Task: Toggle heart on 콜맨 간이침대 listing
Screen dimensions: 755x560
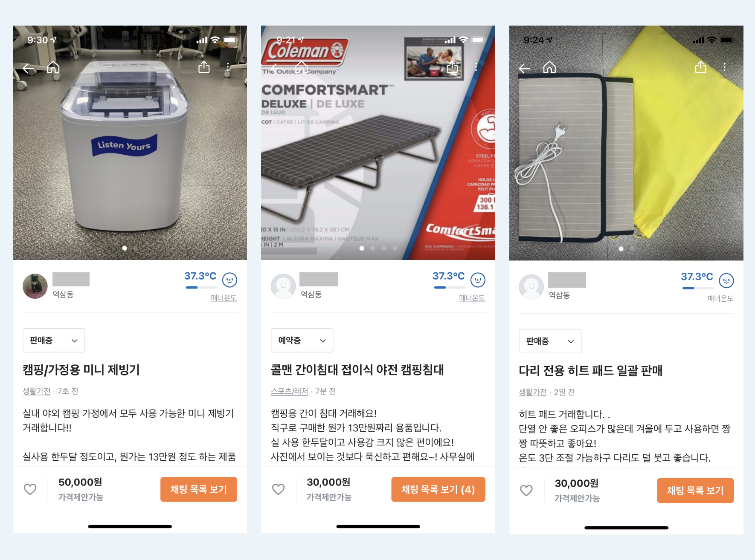Action: click(278, 489)
